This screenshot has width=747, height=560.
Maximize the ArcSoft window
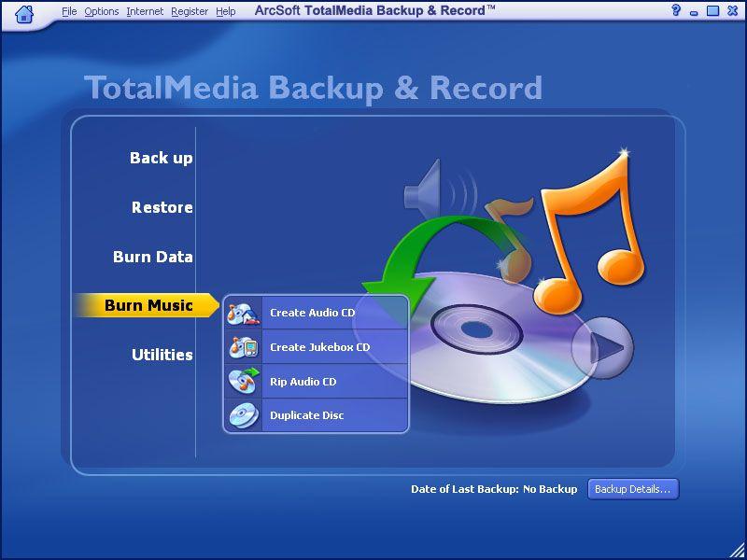tap(712, 10)
